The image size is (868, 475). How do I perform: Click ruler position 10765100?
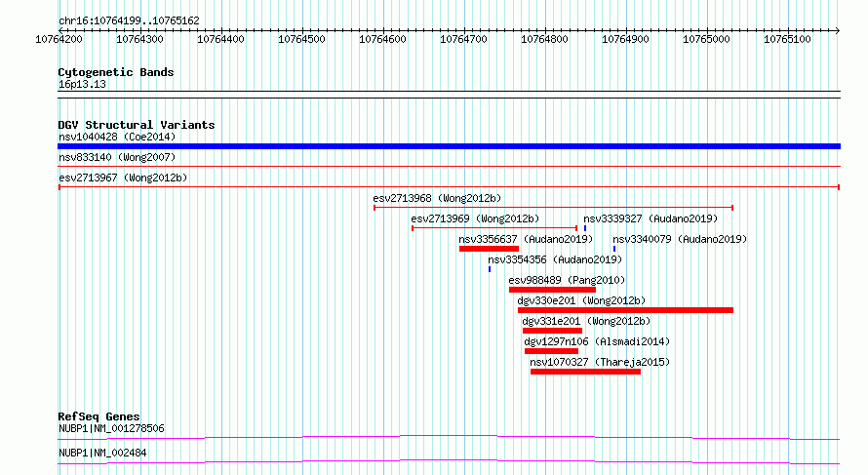click(x=788, y=39)
